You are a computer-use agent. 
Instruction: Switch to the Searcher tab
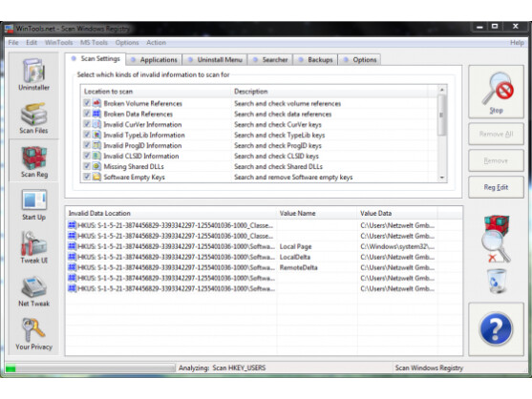(270, 60)
